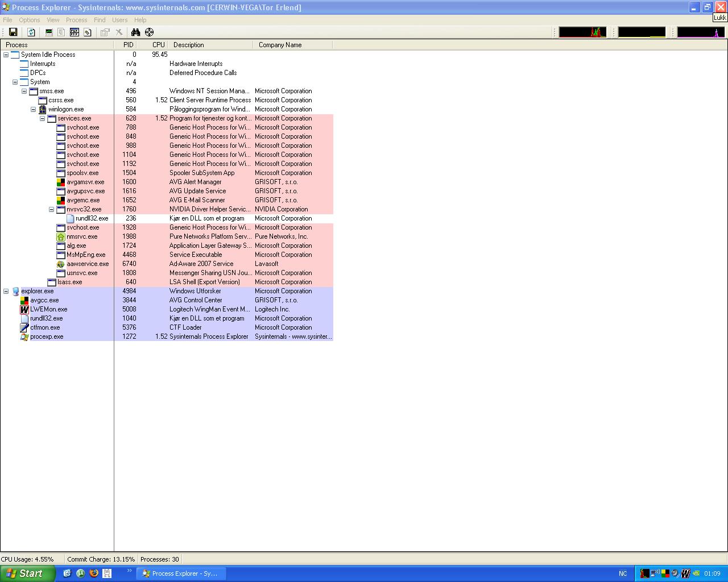This screenshot has width=728, height=582.
Task: Click the process Properties toolbar icon
Action: coord(105,32)
